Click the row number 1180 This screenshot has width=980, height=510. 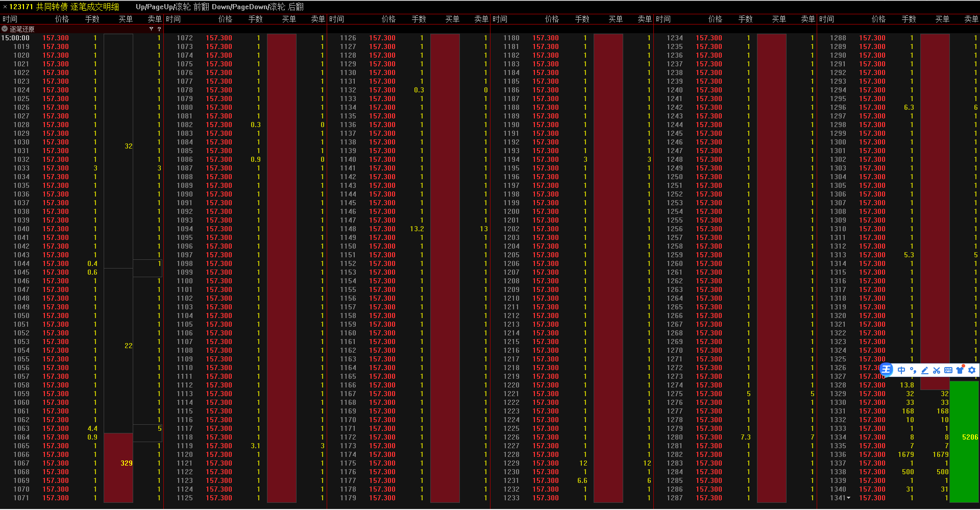coord(511,38)
